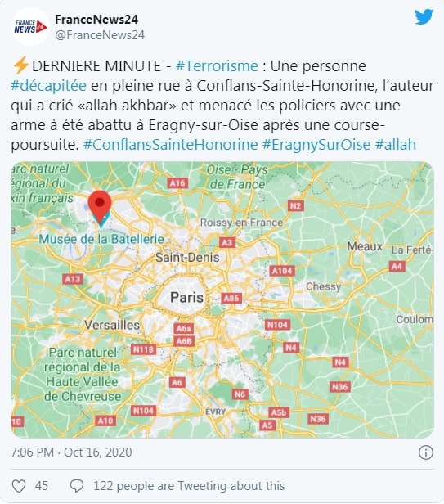The height and width of the screenshot is (504, 444).
Task: Open the tweet timestamp 7:06 PM Oct 16, 2020
Action: tap(71, 452)
